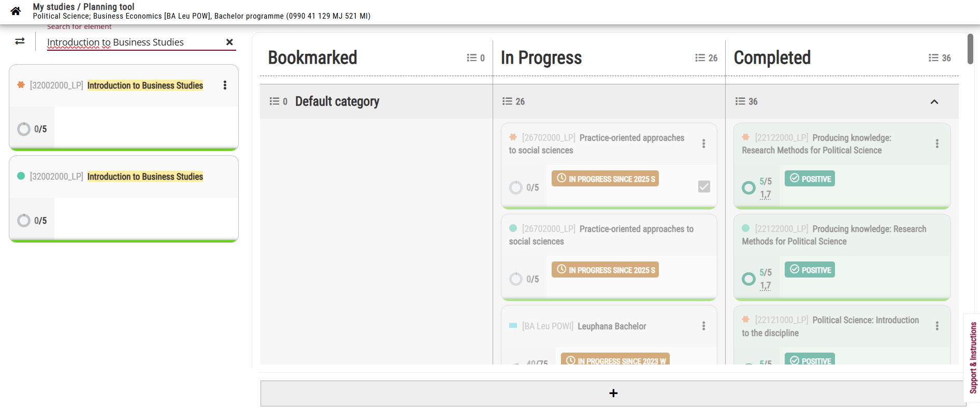This screenshot has height=408, width=980.
Task: Open the three-dot menu on the Political Science: Introduction card
Action: [936, 326]
